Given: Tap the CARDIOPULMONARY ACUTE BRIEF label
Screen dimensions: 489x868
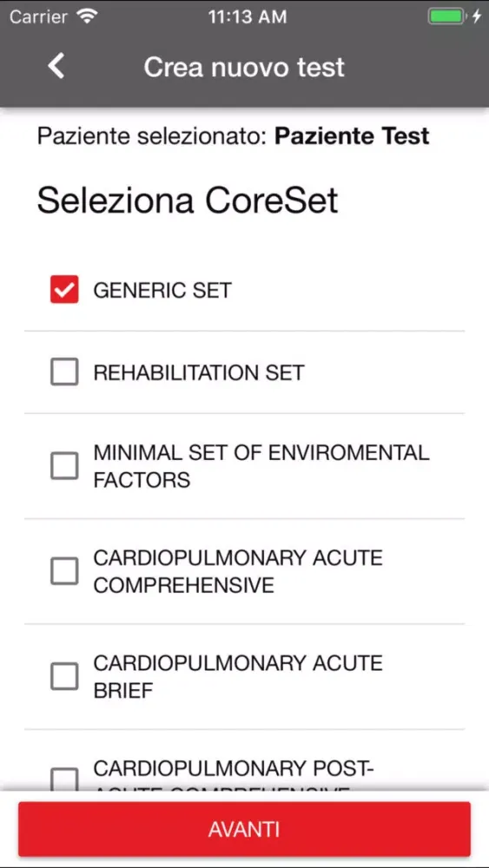Looking at the screenshot, I should pos(238,676).
